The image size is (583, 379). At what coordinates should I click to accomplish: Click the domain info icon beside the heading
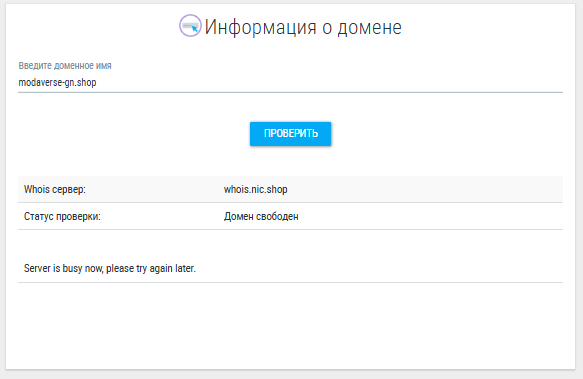[190, 26]
